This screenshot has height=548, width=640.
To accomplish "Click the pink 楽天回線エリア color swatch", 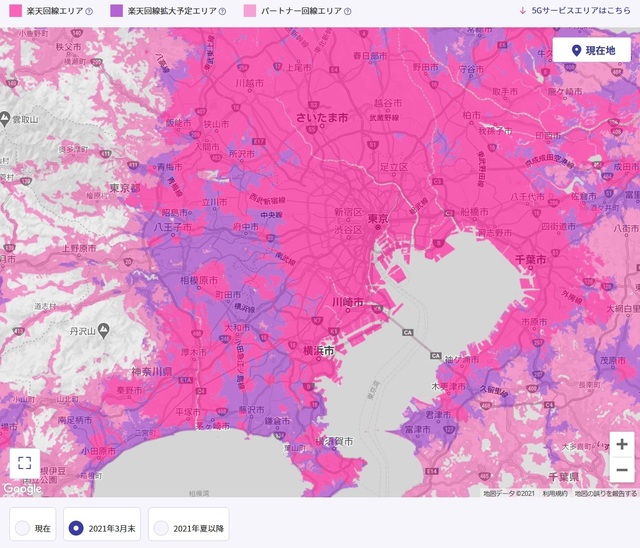I will pyautogui.click(x=14, y=12).
